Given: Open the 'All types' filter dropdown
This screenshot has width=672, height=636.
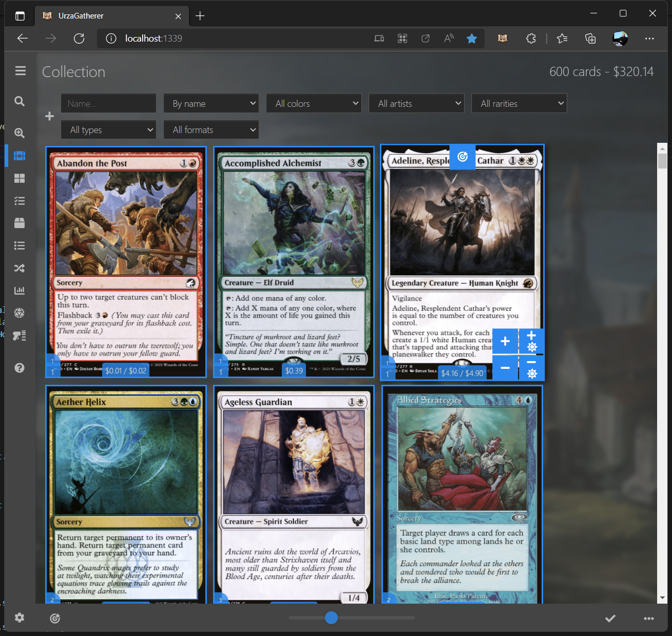Looking at the screenshot, I should pyautogui.click(x=109, y=129).
